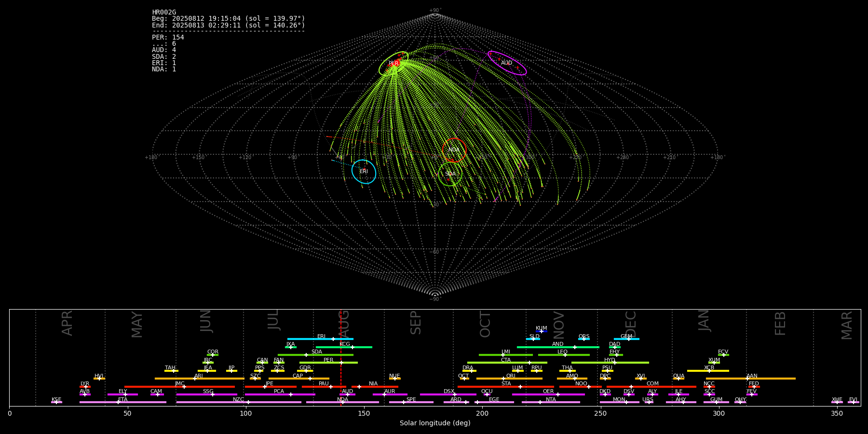The width and height of the screenshot is (868, 434).
Task: Click the SPE shower bar label
Action: [x=411, y=400]
